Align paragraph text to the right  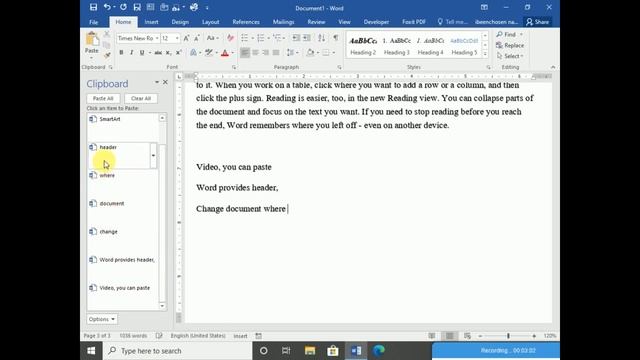[x=265, y=53]
